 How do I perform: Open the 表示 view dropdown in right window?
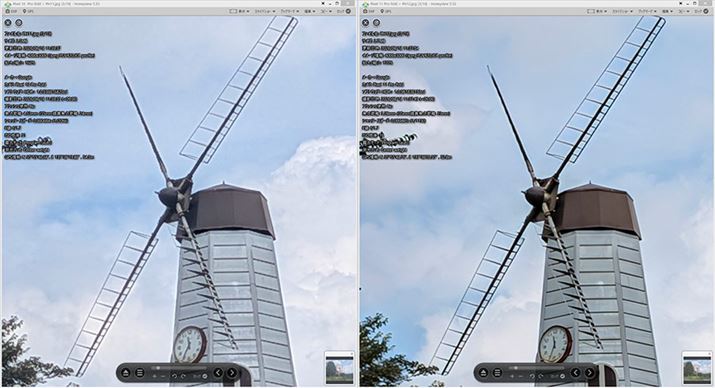(597, 11)
